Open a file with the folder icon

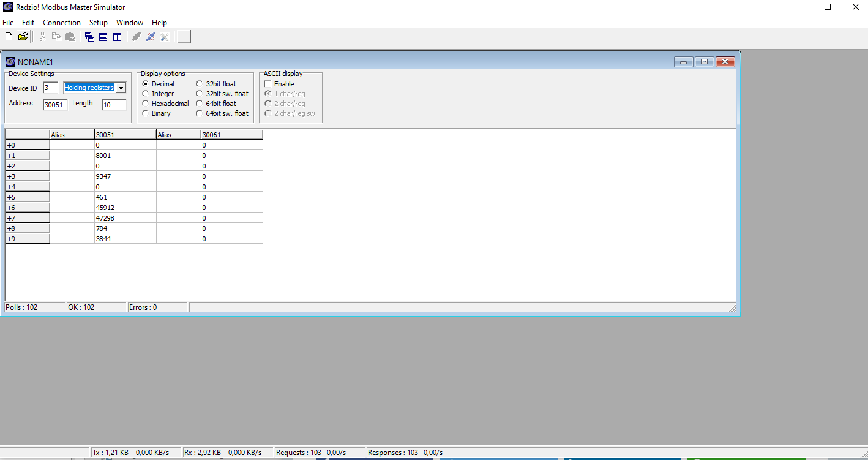[x=23, y=37]
